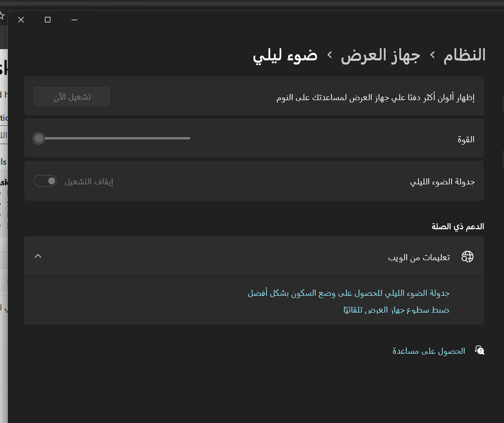The width and height of the screenshot is (504, 423).
Task: Open link ضبط سطوع جهاز العرض تلقائيًا
Action: (x=396, y=310)
